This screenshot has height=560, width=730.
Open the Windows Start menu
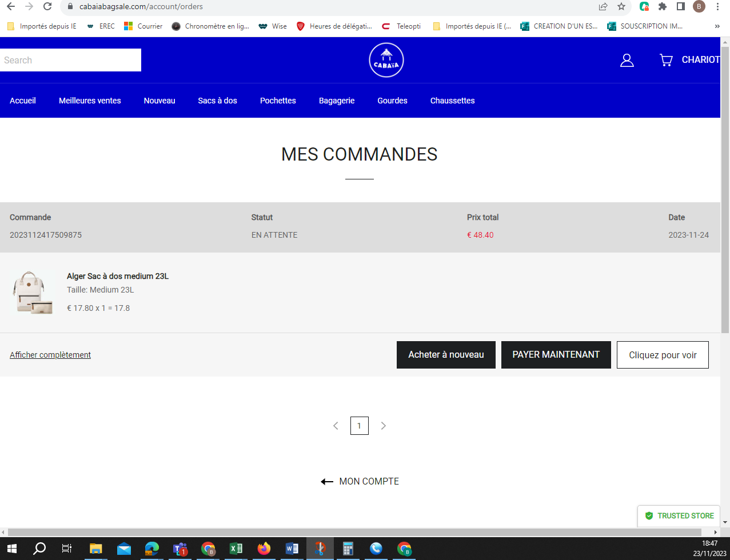(11, 549)
